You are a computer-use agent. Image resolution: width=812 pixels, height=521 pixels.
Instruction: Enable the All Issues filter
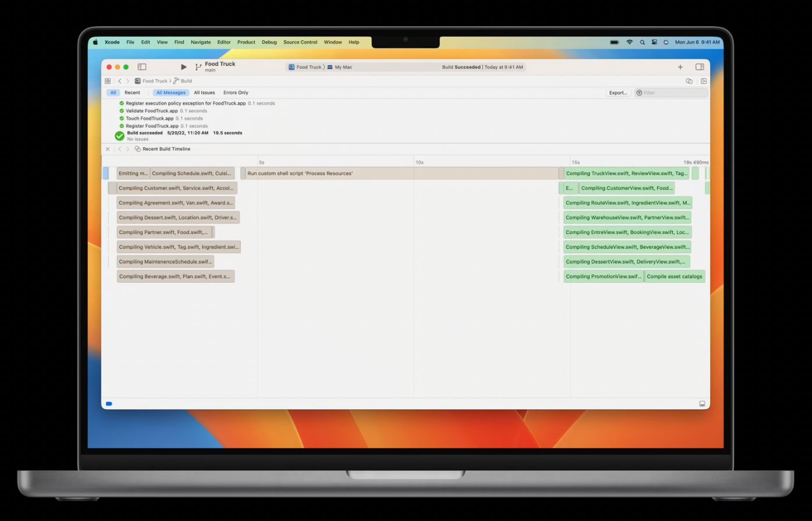pyautogui.click(x=204, y=93)
